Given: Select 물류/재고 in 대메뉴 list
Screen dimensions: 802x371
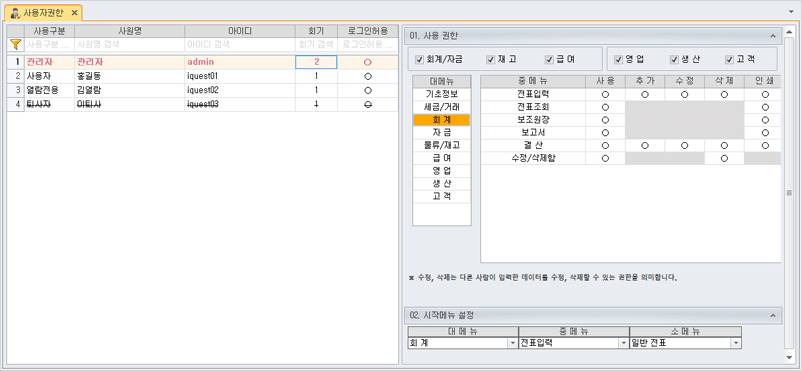Looking at the screenshot, I should pos(442,145).
